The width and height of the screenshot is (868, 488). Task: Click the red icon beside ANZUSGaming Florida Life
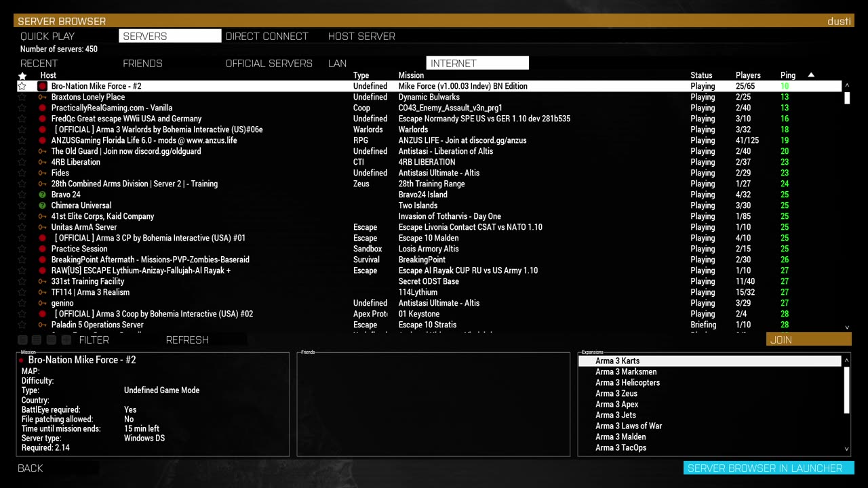coord(42,140)
